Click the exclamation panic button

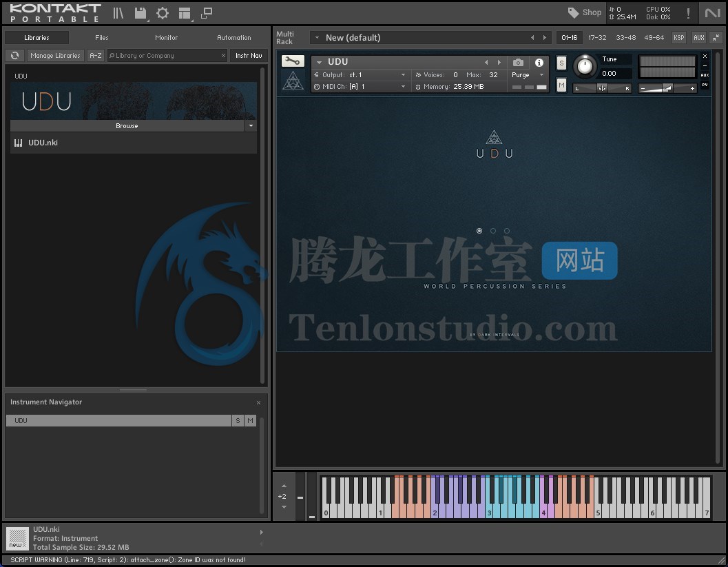point(688,13)
